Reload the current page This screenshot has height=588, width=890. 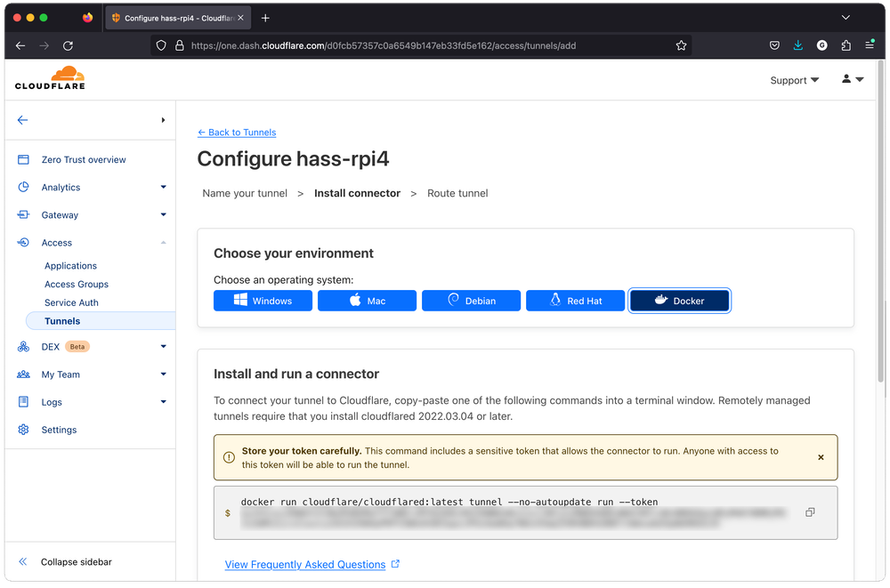68,45
